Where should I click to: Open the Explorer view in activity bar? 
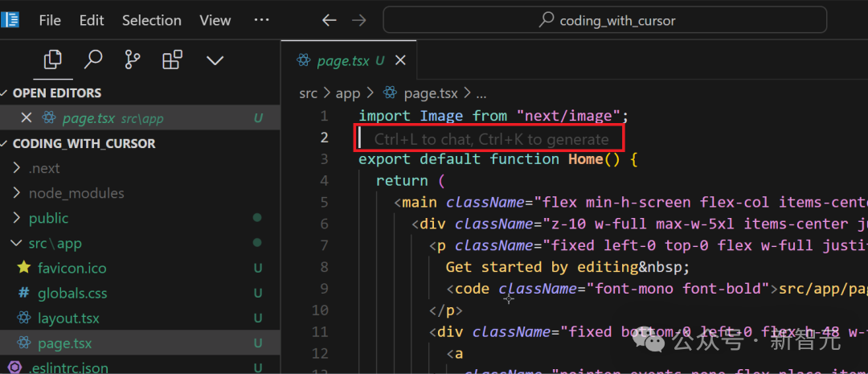point(52,60)
